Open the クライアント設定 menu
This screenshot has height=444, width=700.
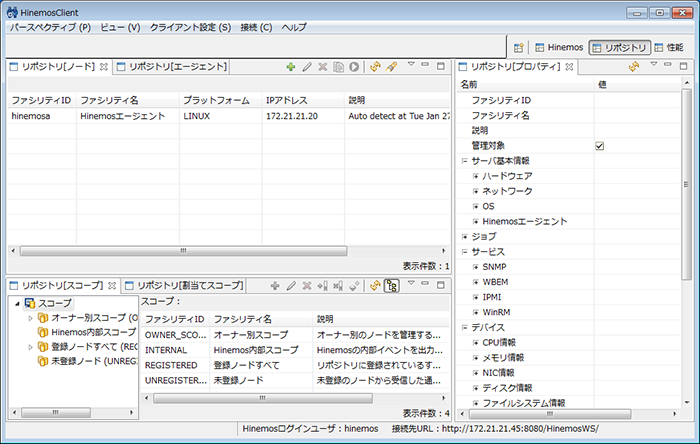189,27
